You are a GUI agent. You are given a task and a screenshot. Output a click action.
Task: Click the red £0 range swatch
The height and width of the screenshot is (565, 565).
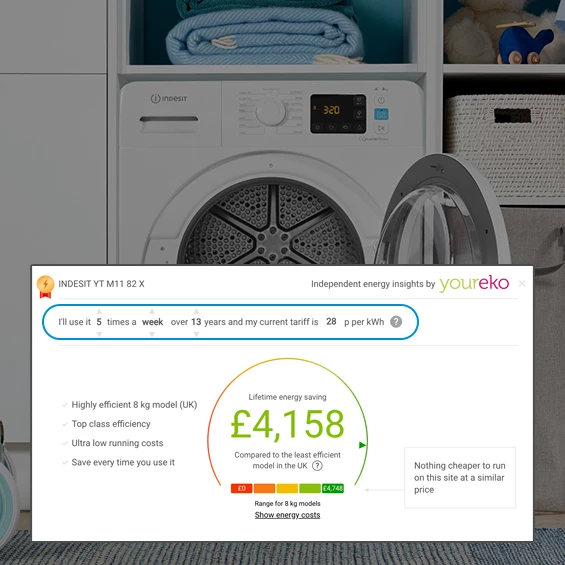click(x=241, y=488)
